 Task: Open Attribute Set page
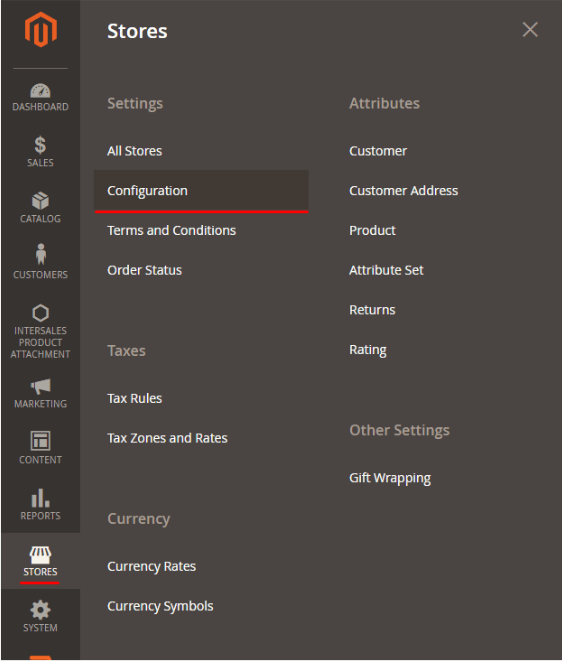point(386,270)
